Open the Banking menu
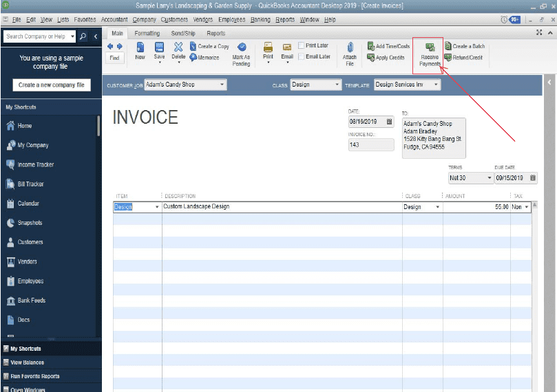This screenshot has width=557, height=392. coord(260,19)
